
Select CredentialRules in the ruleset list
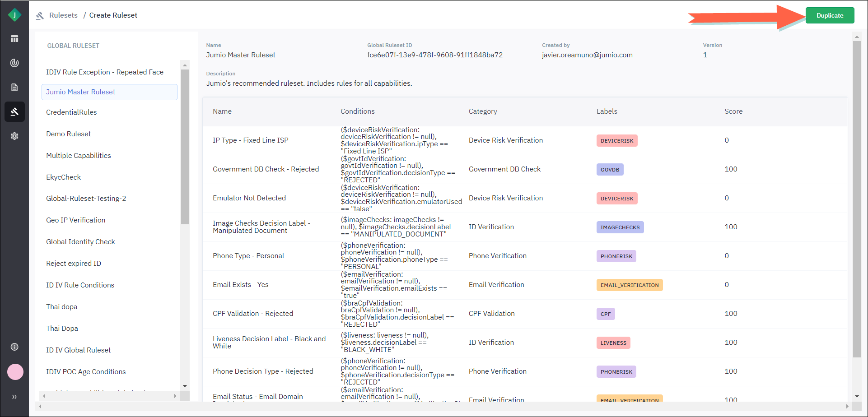pos(71,112)
